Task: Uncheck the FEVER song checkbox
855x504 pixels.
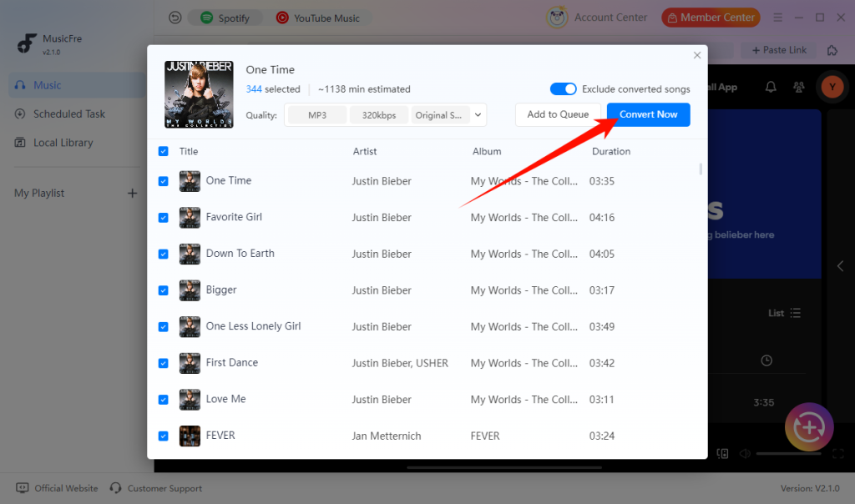Action: 163,436
